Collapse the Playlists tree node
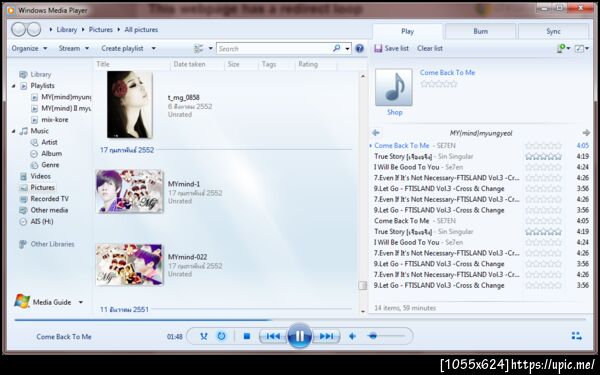 pyautogui.click(x=13, y=86)
